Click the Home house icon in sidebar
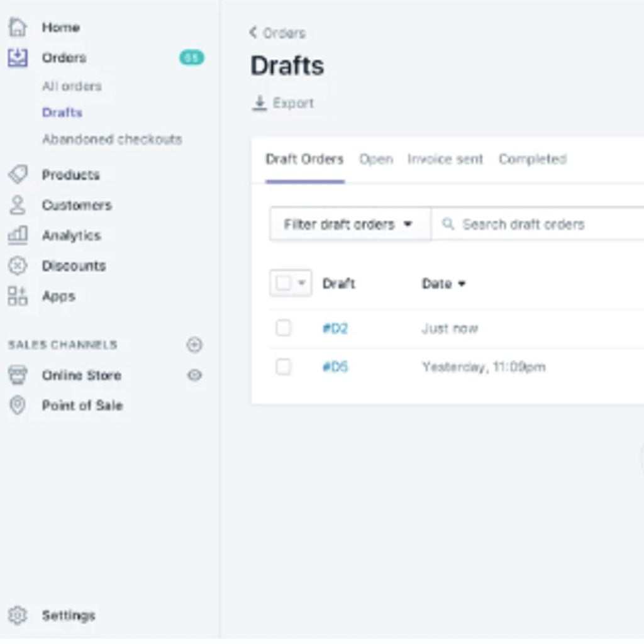Screen dimensions: 644x644 18,27
